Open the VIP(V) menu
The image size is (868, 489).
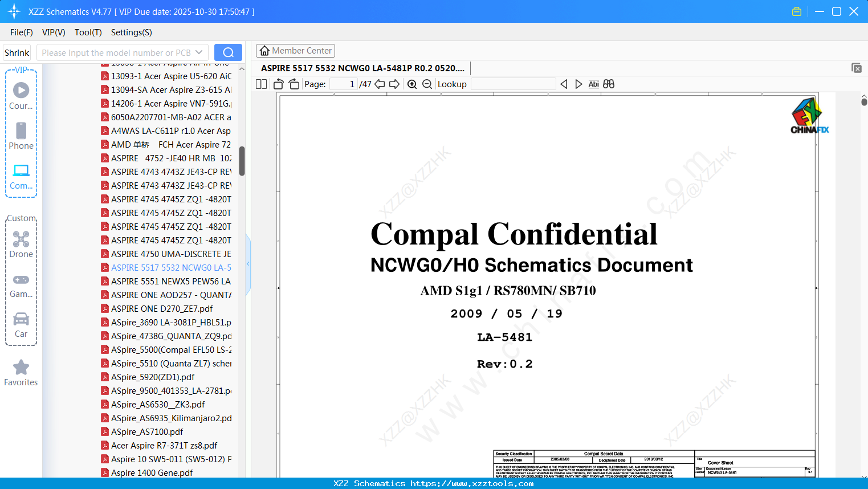(54, 32)
